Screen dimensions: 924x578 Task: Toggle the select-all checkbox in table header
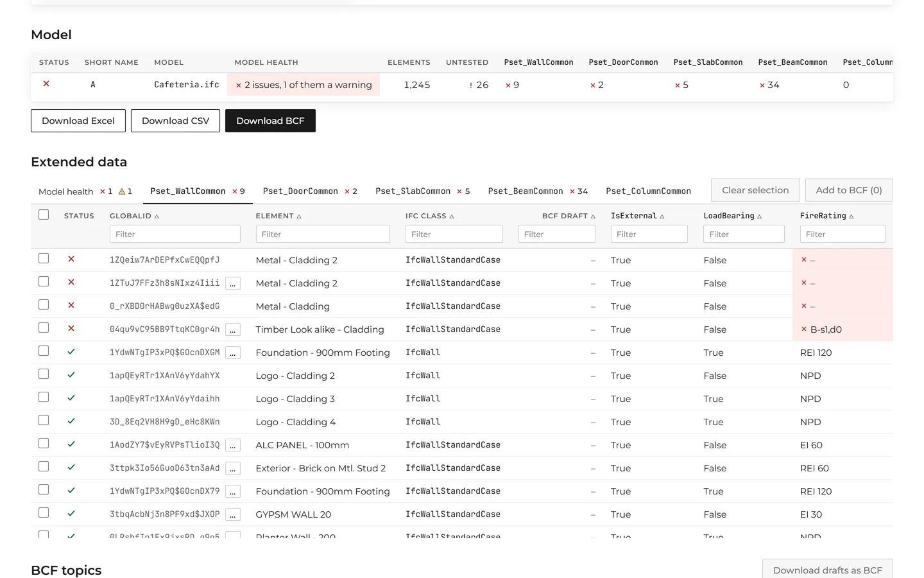tap(44, 215)
